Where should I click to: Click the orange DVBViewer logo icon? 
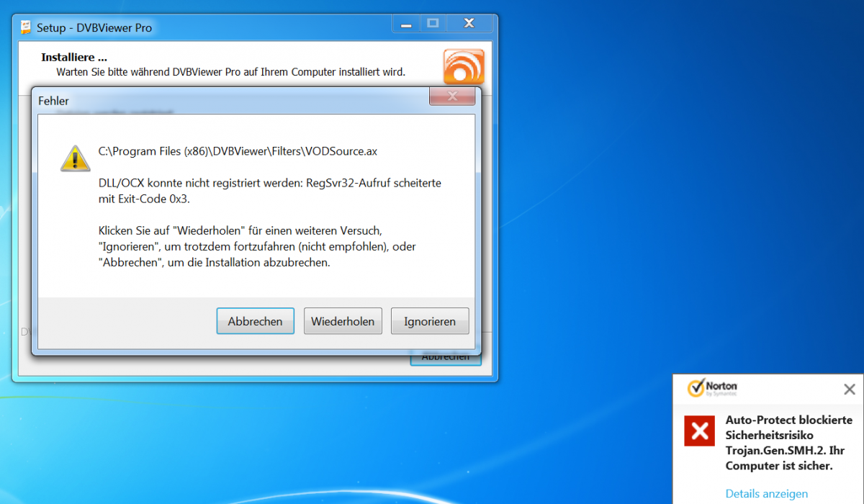pos(464,67)
